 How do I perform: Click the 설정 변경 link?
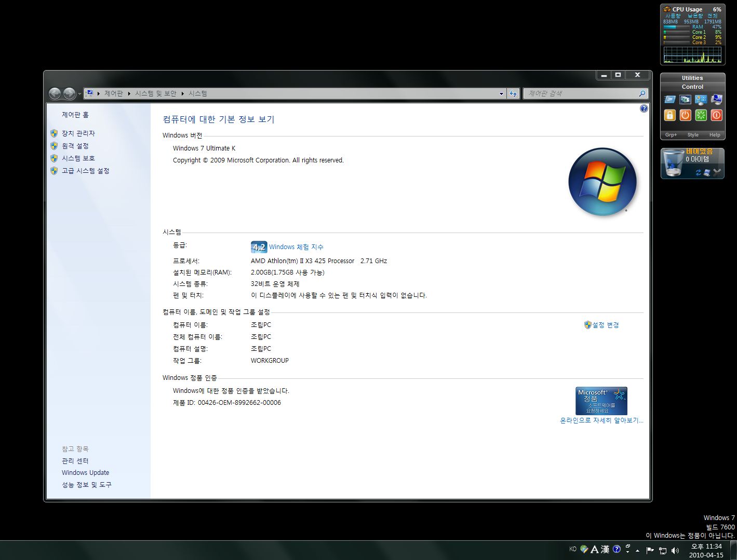(606, 325)
